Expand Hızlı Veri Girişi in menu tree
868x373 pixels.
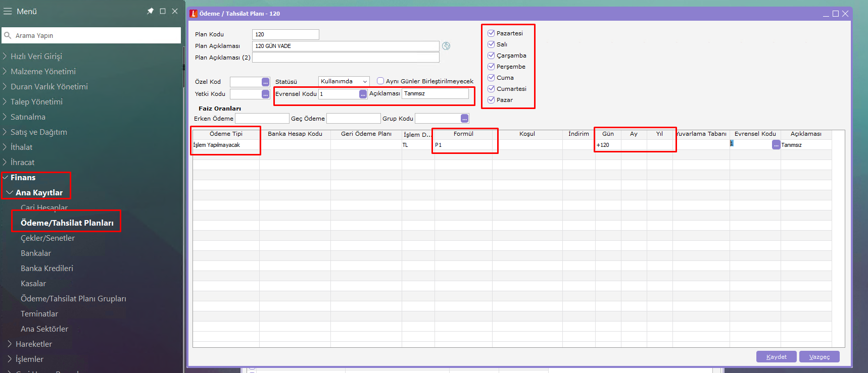point(5,56)
